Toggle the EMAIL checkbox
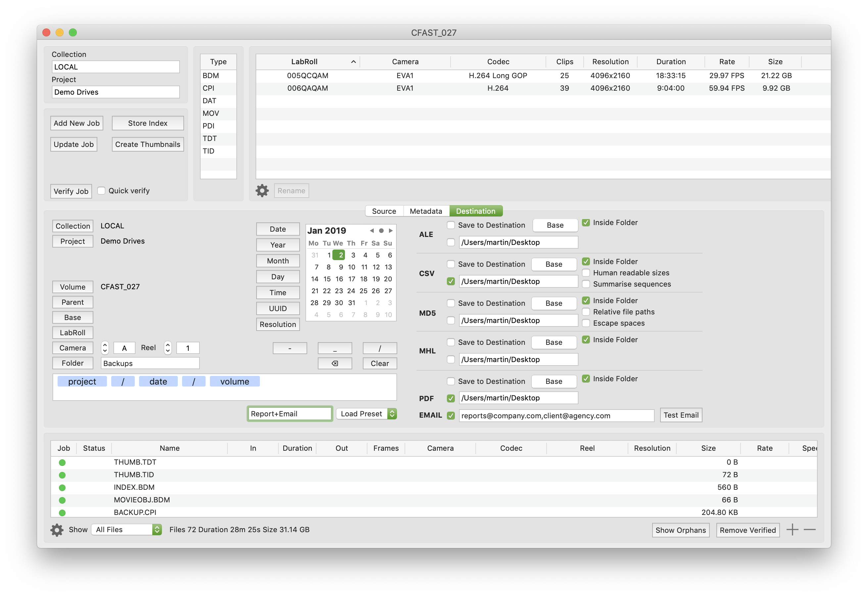Screen dimensions: 868x597 (451, 416)
